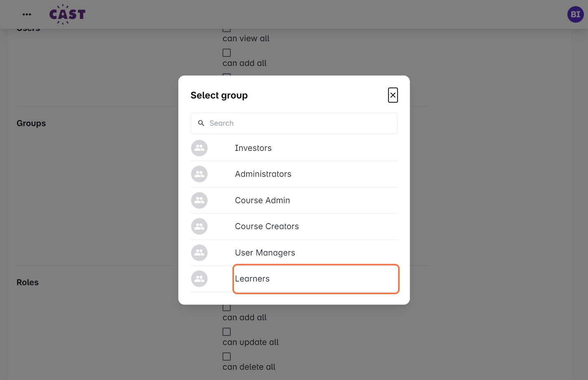This screenshot has width=588, height=380.
Task: Click the CAST logo
Action: tap(67, 14)
